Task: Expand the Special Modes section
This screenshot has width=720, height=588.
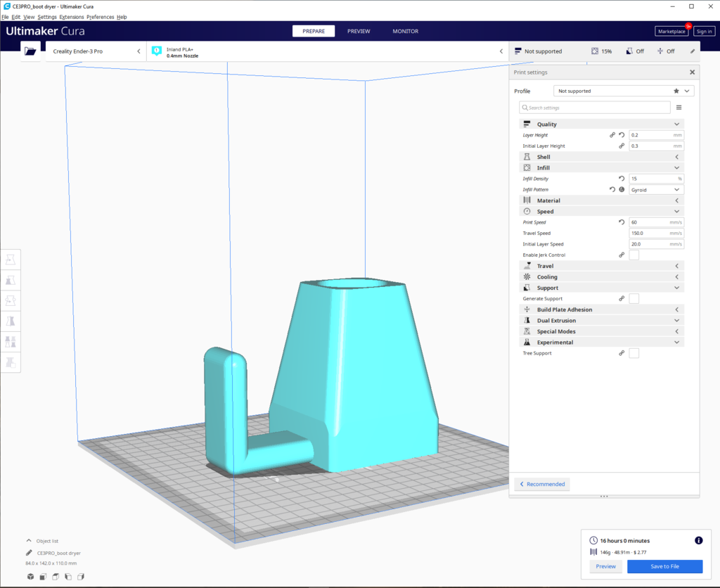Action: (602, 331)
